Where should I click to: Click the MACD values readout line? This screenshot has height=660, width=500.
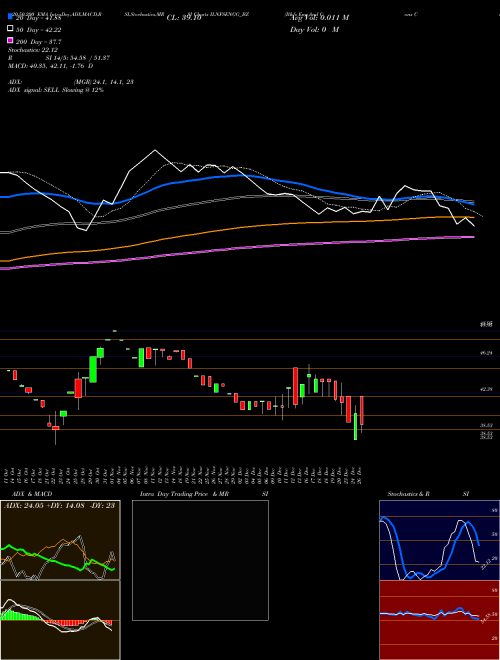pos(51,66)
